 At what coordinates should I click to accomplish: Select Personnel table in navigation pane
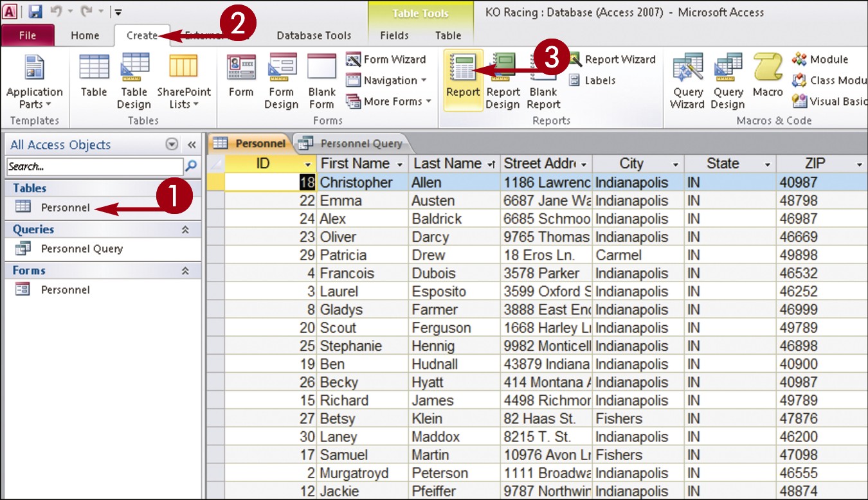tap(66, 208)
